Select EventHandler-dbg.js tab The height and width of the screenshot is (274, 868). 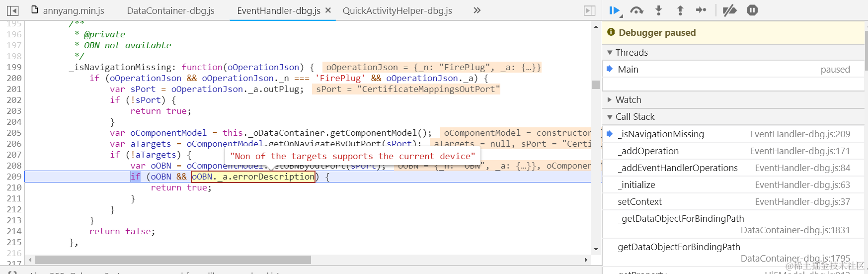[x=278, y=10]
